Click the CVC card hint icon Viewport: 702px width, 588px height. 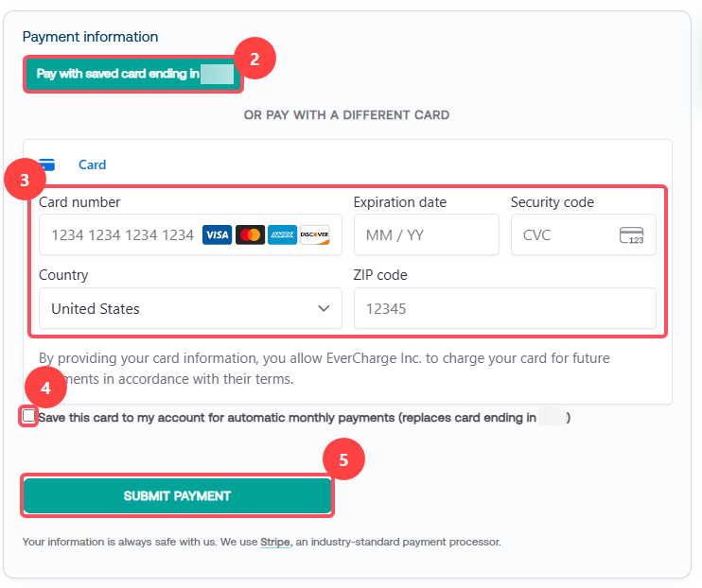coord(631,235)
